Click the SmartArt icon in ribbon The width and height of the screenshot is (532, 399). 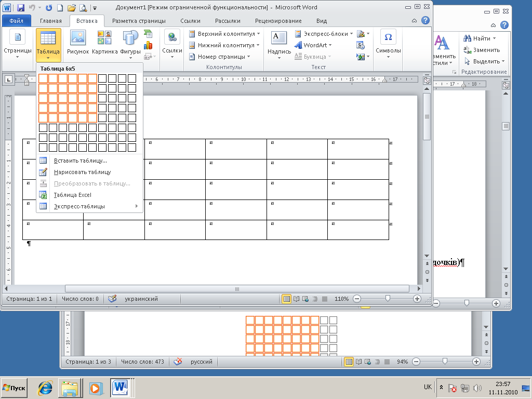click(148, 34)
